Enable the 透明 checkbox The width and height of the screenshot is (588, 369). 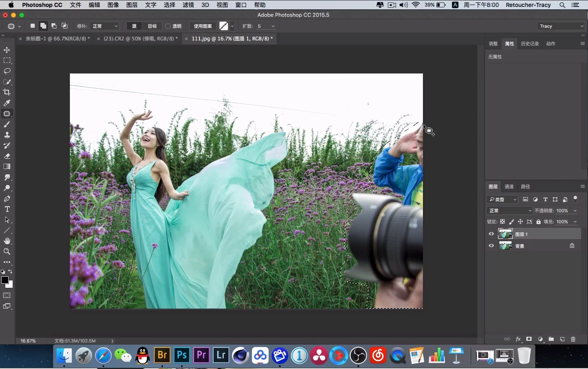click(x=168, y=26)
